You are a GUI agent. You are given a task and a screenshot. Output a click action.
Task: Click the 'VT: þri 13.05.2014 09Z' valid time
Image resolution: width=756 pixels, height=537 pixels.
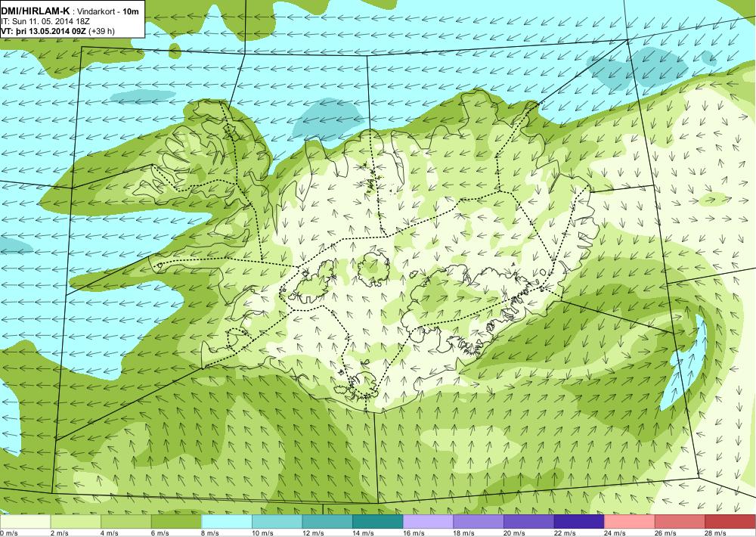43,32
